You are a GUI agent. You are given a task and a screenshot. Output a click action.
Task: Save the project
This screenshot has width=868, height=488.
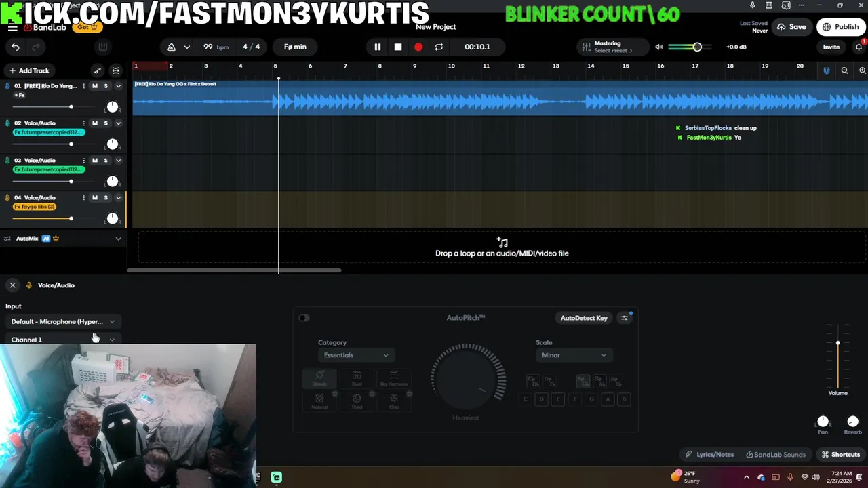[x=791, y=27]
